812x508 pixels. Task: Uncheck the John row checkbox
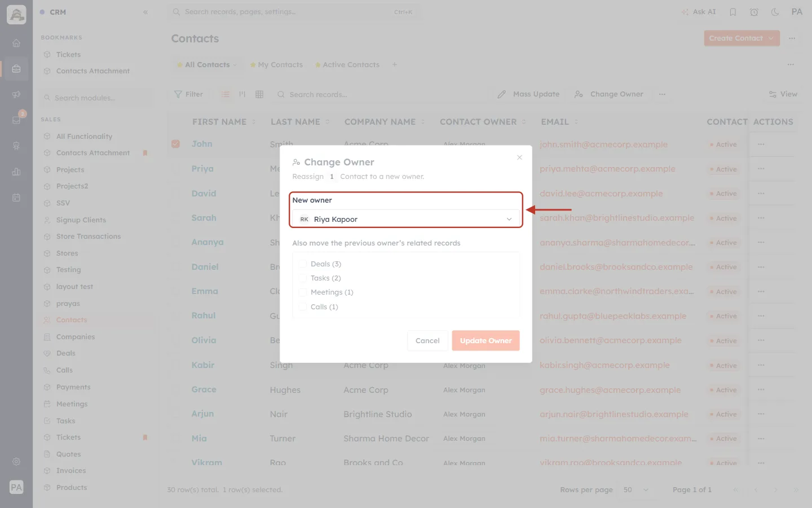pyautogui.click(x=176, y=144)
